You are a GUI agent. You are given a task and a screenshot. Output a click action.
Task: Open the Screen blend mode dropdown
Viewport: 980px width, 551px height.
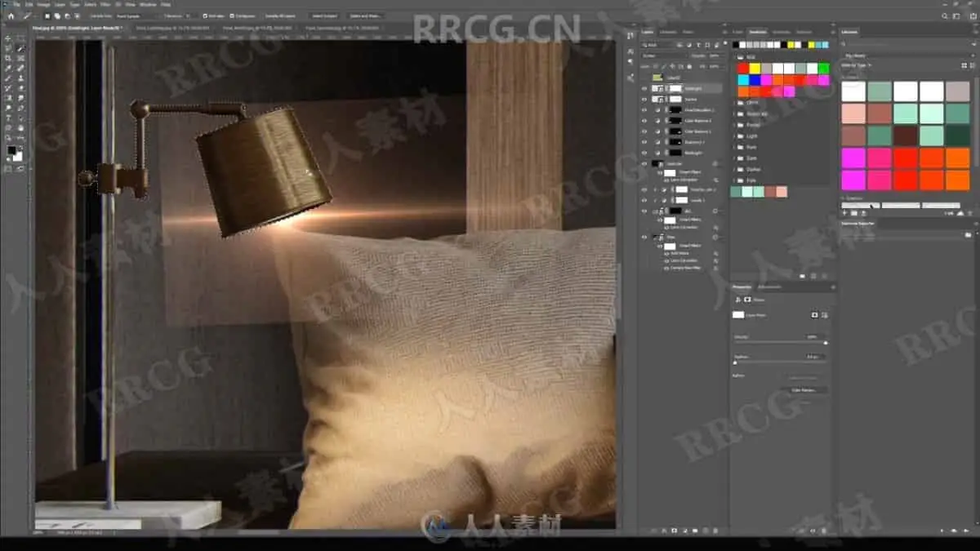[664, 56]
